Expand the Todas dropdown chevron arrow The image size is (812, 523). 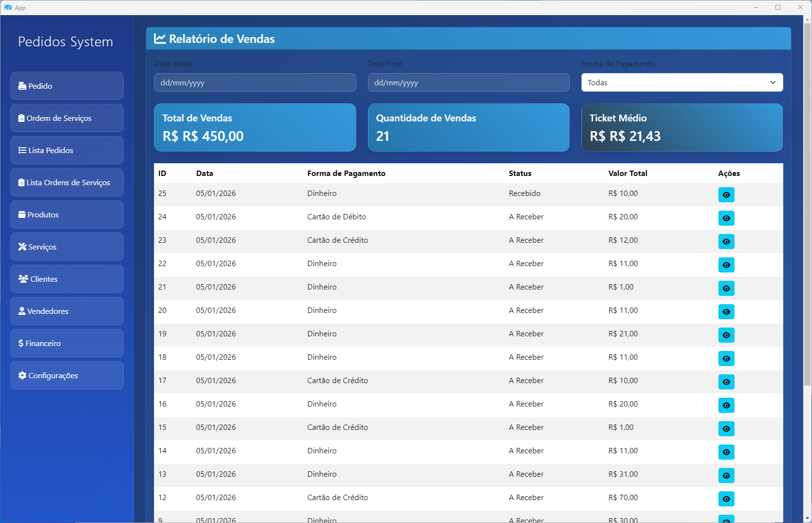point(773,82)
